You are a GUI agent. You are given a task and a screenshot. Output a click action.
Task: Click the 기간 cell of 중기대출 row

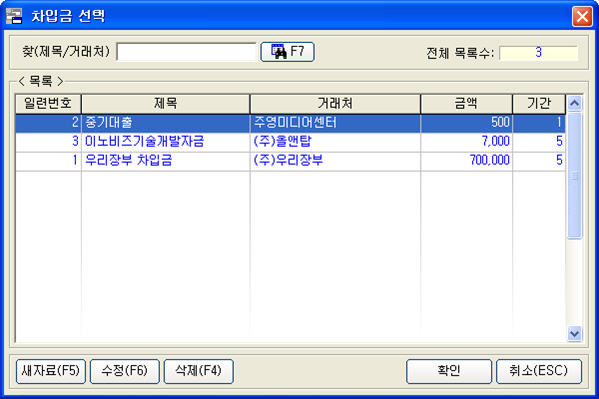[539, 123]
